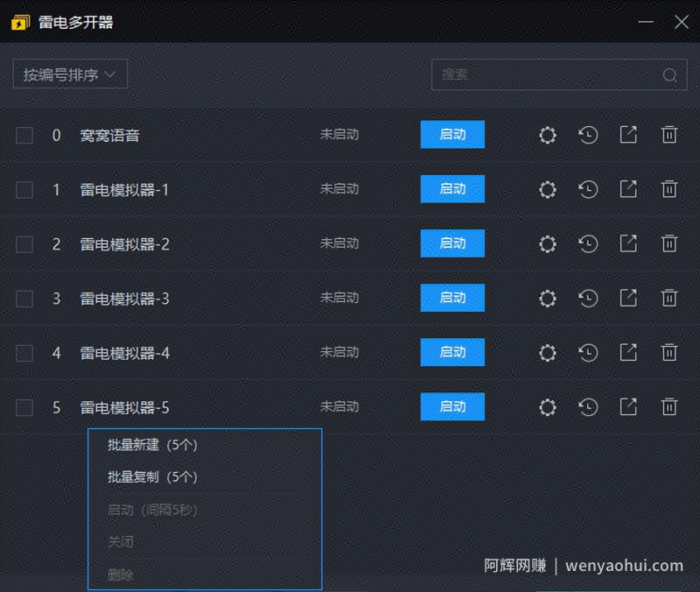Click the search magnifier icon

669,75
